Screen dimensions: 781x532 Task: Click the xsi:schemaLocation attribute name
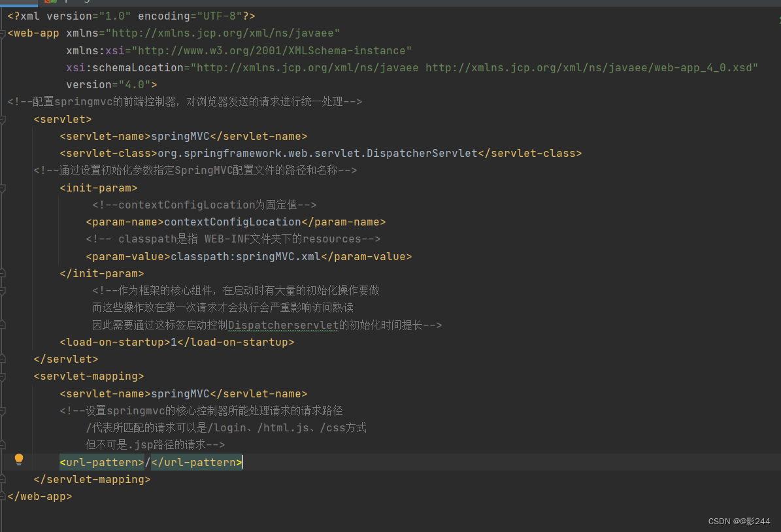tap(125, 68)
